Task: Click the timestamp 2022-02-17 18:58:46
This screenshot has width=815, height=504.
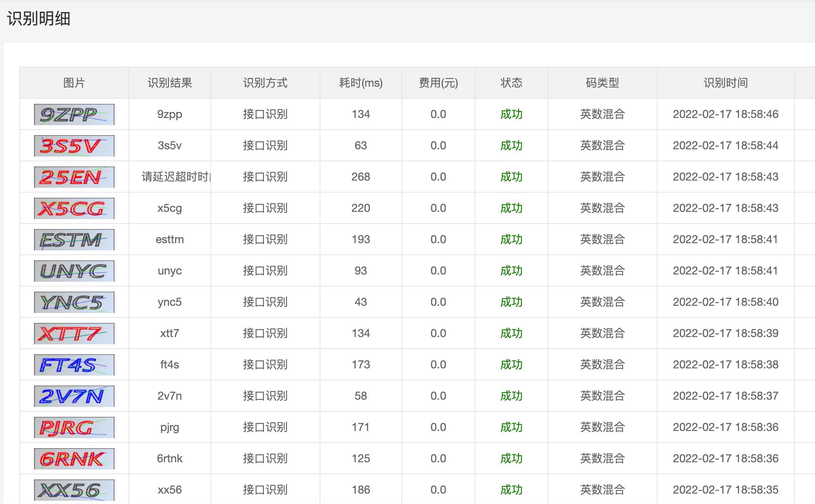Action: [725, 114]
